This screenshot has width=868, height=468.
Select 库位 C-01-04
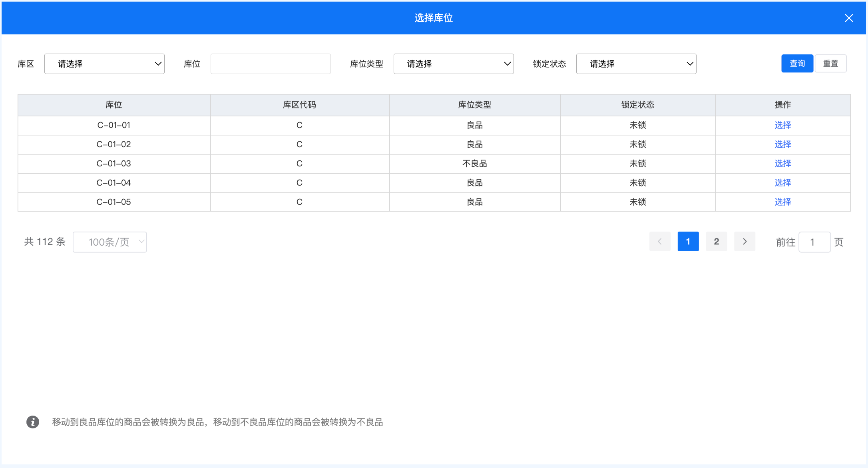782,183
